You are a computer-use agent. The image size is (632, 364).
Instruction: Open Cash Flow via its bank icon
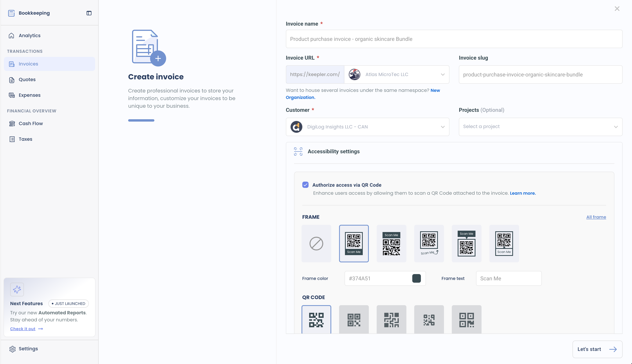click(12, 123)
